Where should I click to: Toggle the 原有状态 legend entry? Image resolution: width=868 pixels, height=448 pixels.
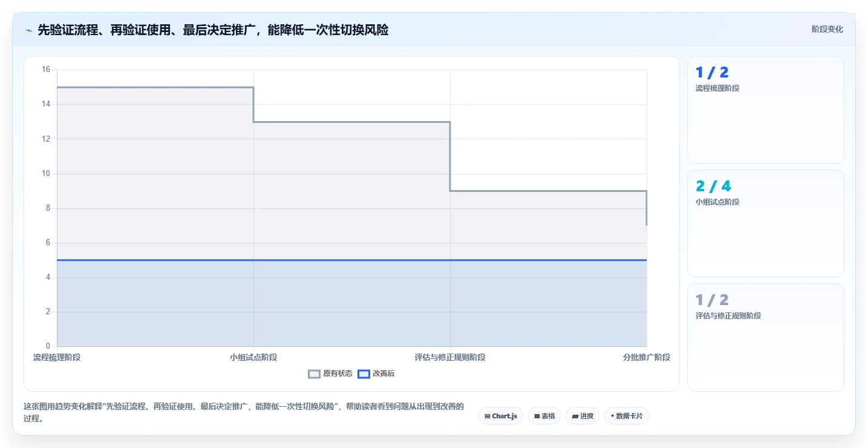pyautogui.click(x=330, y=374)
